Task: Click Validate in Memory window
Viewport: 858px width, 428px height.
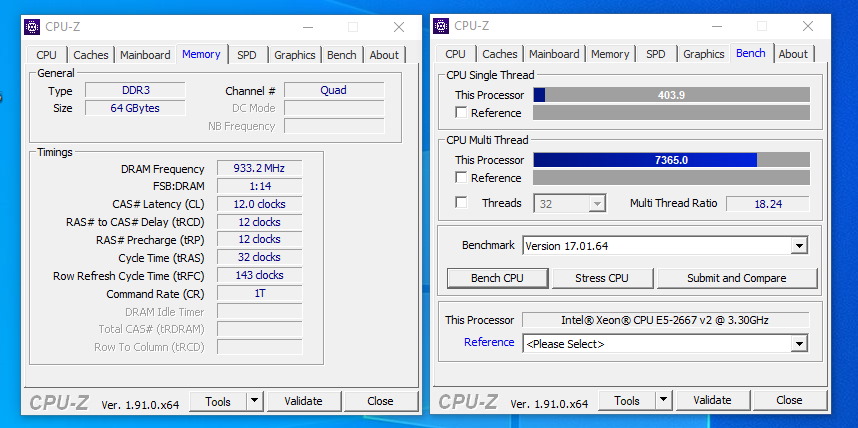Action: 304,401
